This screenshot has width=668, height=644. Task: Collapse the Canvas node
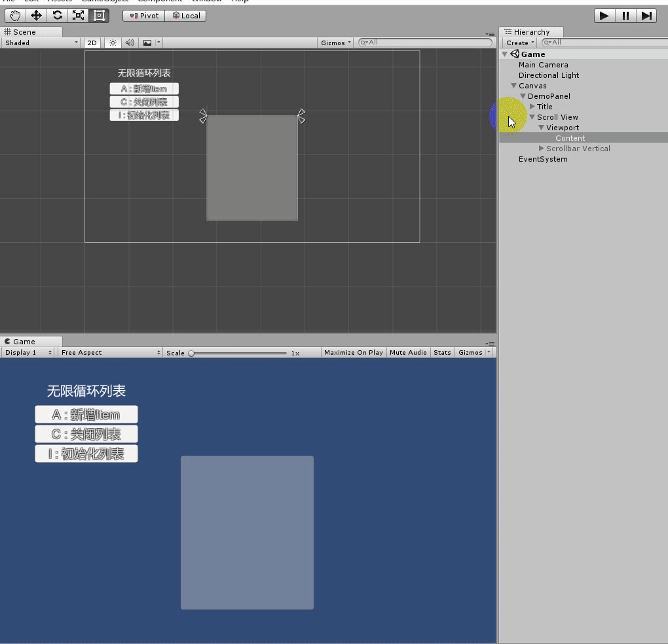514,86
